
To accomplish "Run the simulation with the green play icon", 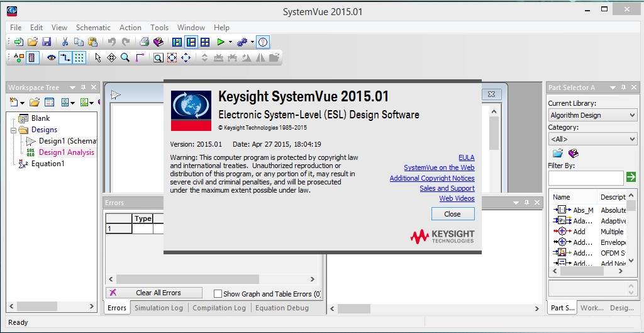I will click(221, 42).
